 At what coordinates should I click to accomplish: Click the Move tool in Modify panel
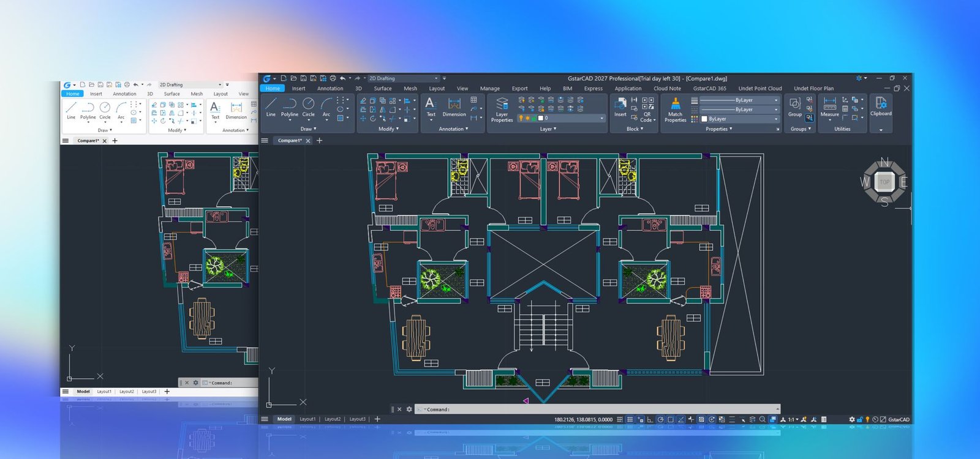363,118
